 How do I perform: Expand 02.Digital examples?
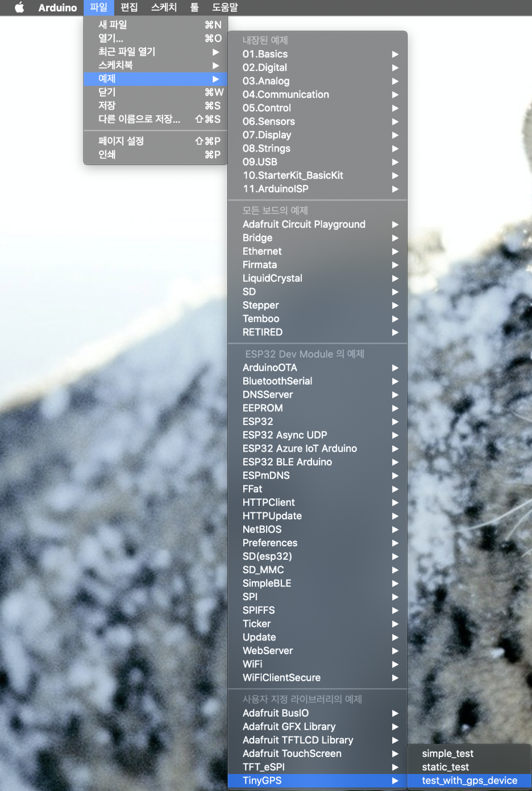[318, 68]
